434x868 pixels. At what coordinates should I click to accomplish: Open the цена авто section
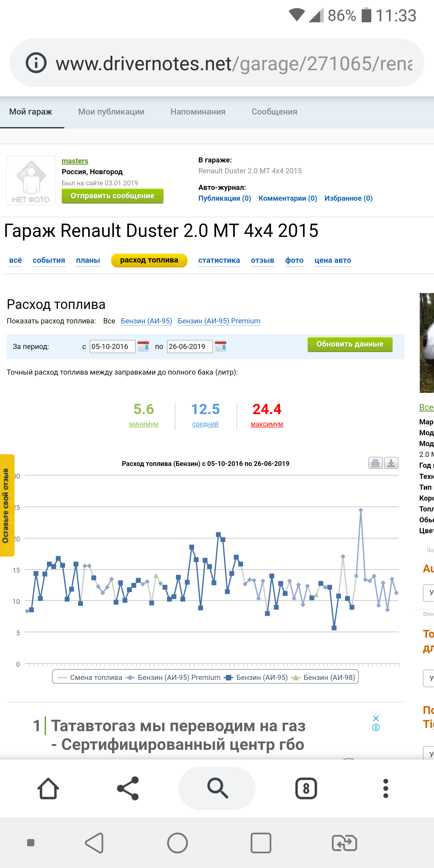333,260
